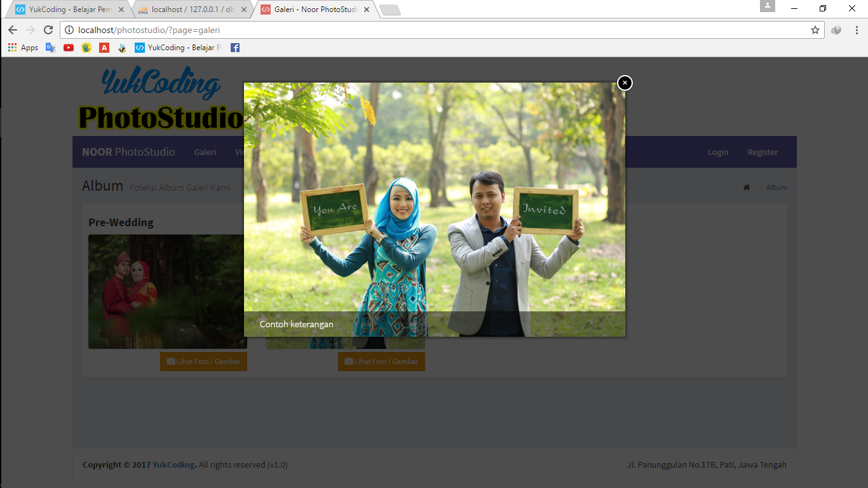Click the Koleksi Album Galeri Kami subtitle

pos(180,187)
